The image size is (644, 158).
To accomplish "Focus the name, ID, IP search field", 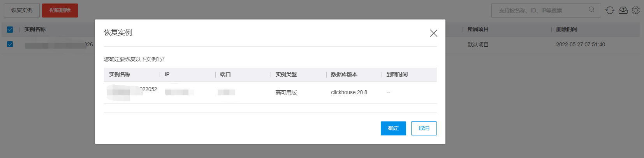I will (x=541, y=11).
